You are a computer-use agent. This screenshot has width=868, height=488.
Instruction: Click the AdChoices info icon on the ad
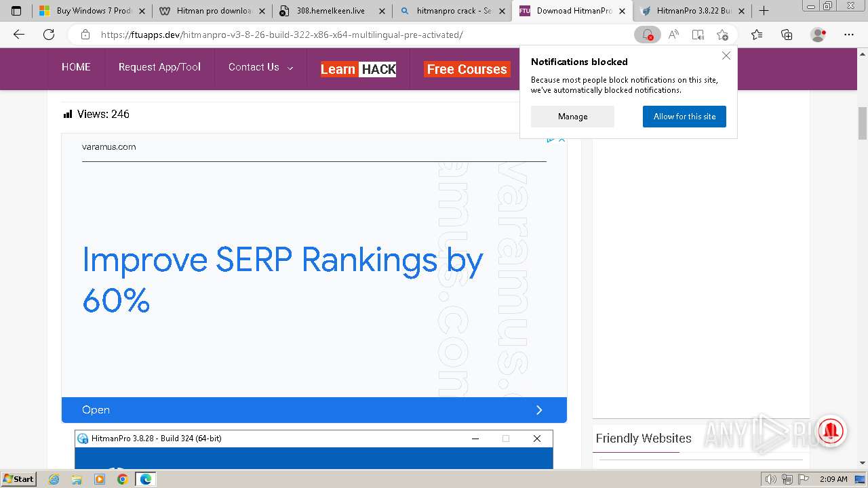point(551,140)
